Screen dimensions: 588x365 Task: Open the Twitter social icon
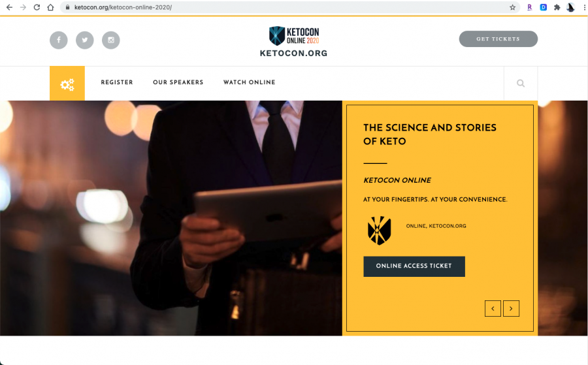click(85, 40)
